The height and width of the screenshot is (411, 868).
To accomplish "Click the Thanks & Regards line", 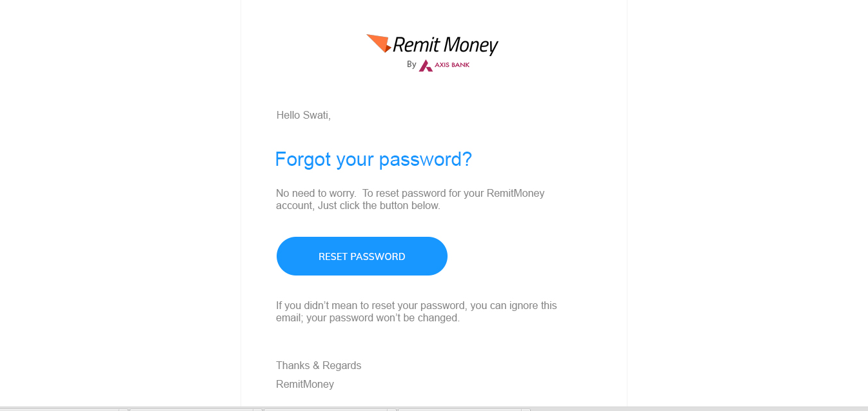I will 319,366.
